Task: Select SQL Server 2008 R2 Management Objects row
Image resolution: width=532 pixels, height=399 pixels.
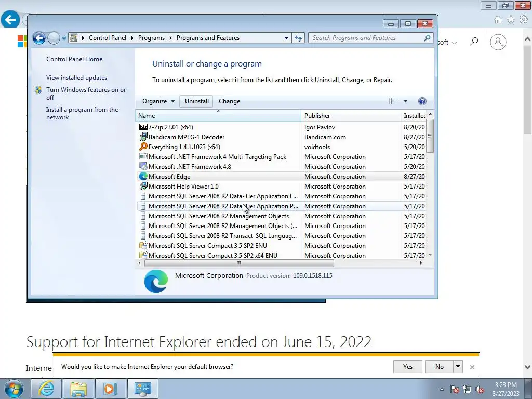Action: click(219, 216)
